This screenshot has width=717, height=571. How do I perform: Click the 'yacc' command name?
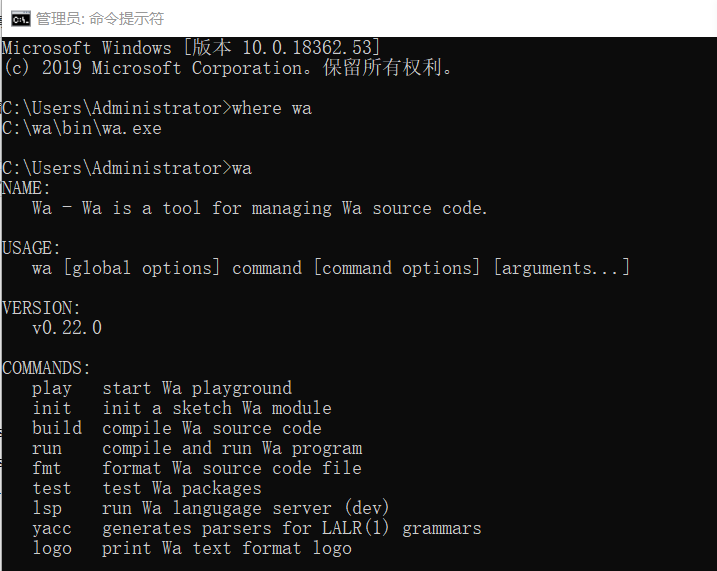52,528
